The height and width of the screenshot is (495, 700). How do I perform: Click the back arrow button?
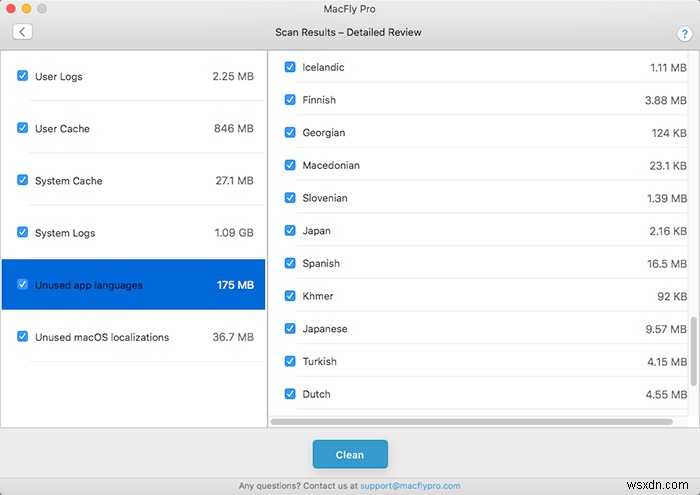[x=22, y=32]
